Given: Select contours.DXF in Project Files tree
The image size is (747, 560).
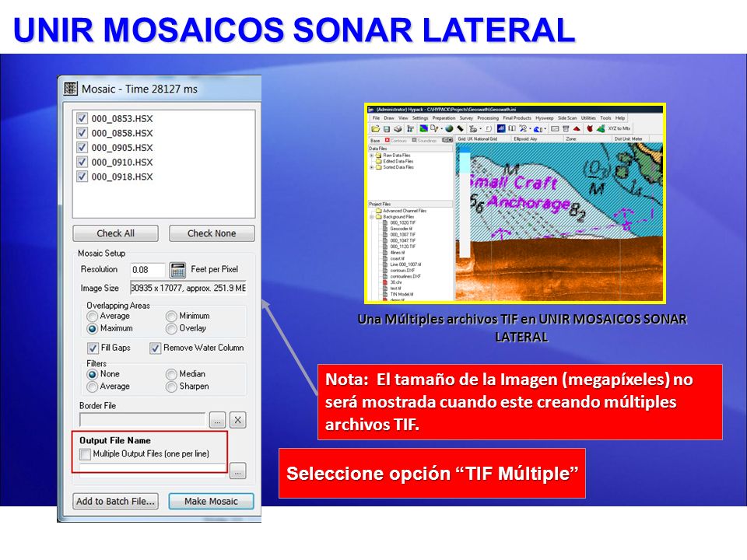Looking at the screenshot, I should [402, 271].
